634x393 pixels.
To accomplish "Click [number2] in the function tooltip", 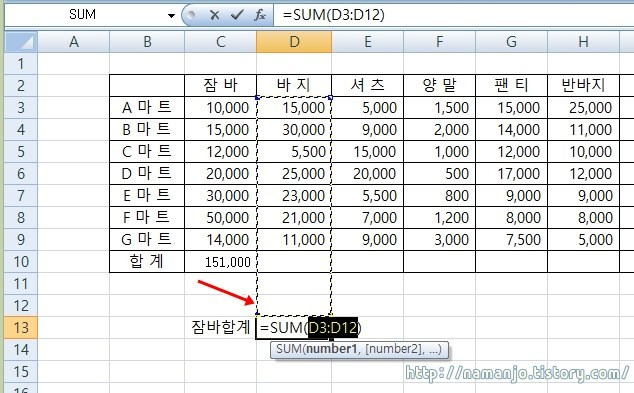I will click(x=393, y=349).
